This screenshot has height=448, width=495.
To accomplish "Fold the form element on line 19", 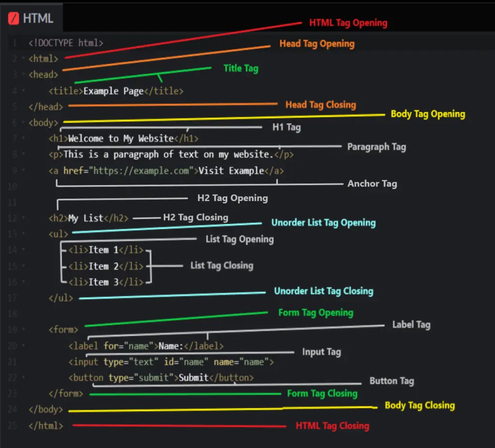I will (23, 330).
